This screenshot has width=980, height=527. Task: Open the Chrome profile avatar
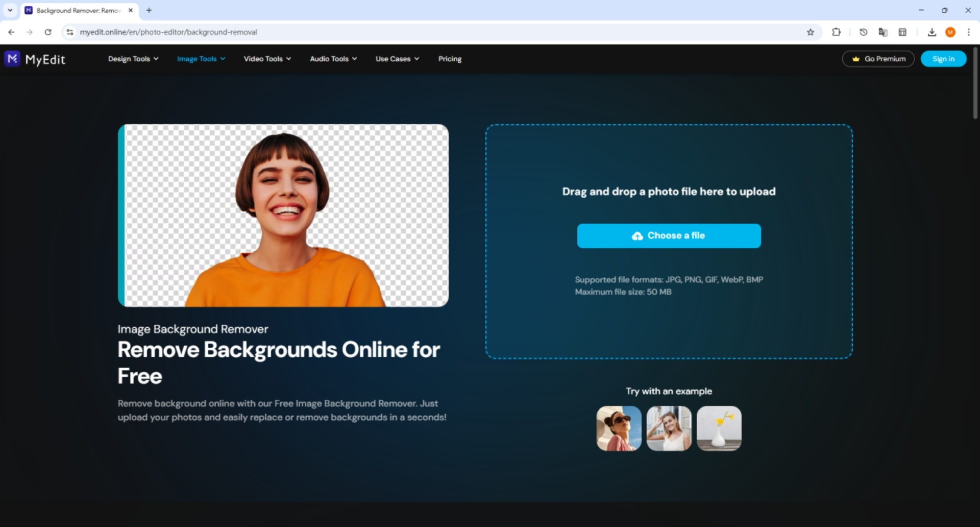pos(950,32)
